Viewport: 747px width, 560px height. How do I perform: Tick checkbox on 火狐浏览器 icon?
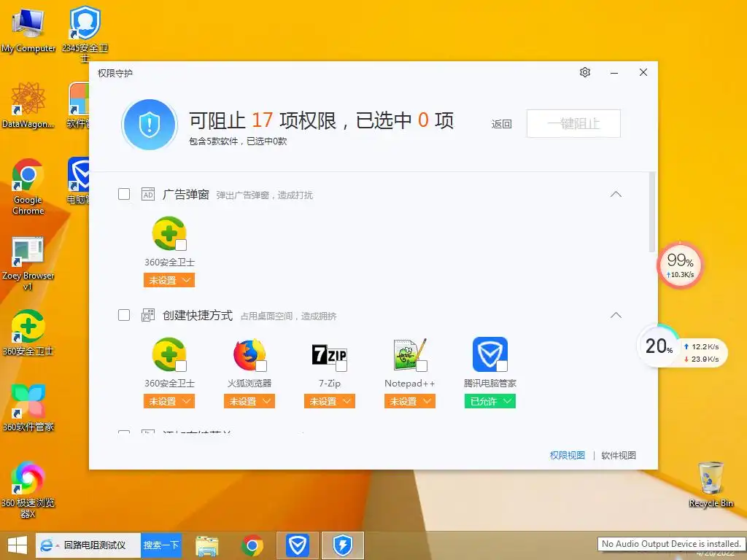(261, 366)
